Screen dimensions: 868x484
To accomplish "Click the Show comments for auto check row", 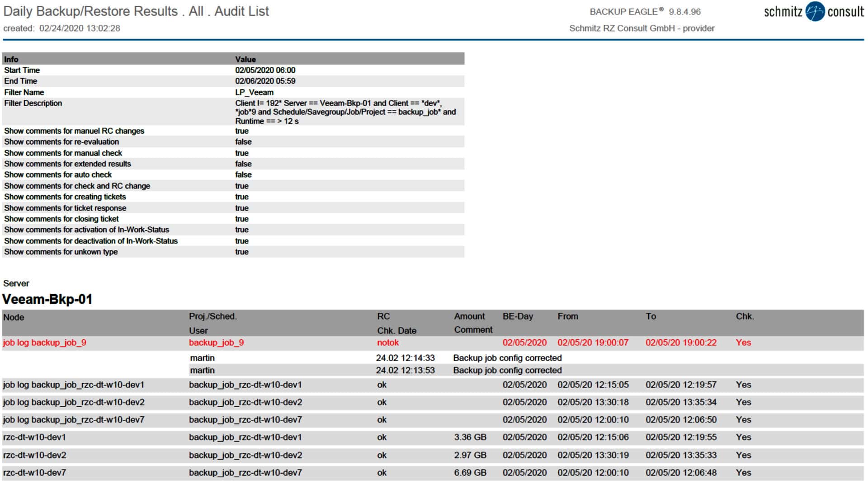I will point(58,175).
